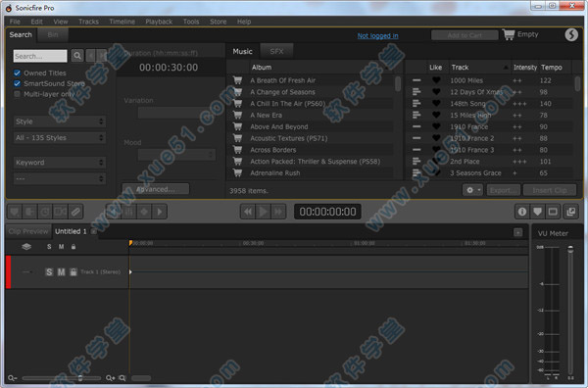The width and height of the screenshot is (588, 388).
Task: Open the gear settings dropdown
Action: (x=472, y=190)
